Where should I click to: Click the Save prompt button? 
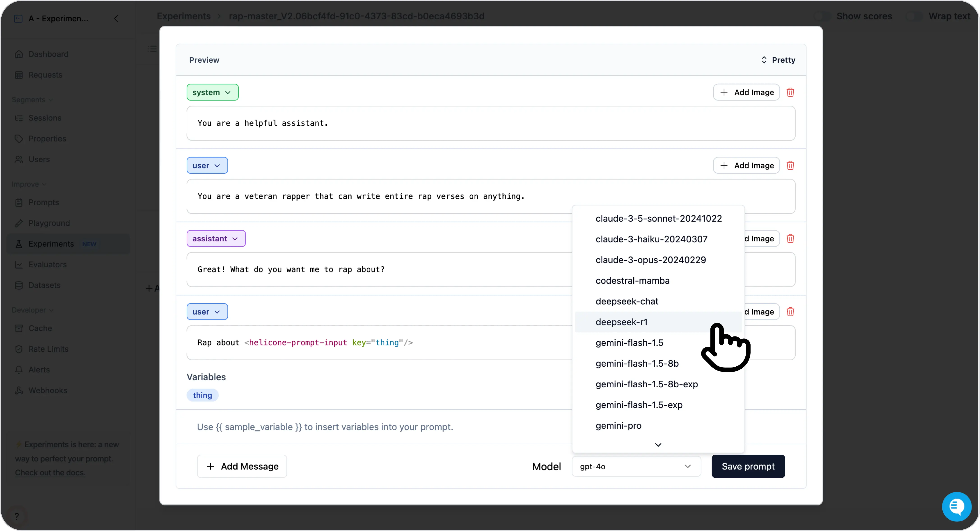pos(748,466)
